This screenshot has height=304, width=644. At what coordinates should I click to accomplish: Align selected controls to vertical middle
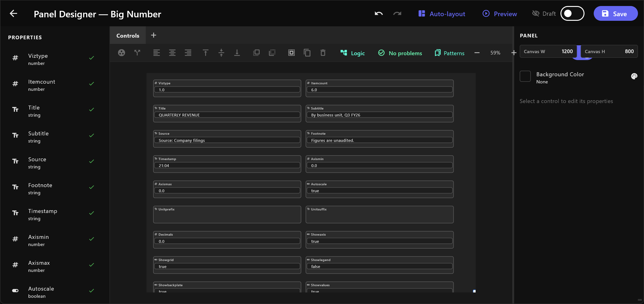tap(221, 53)
